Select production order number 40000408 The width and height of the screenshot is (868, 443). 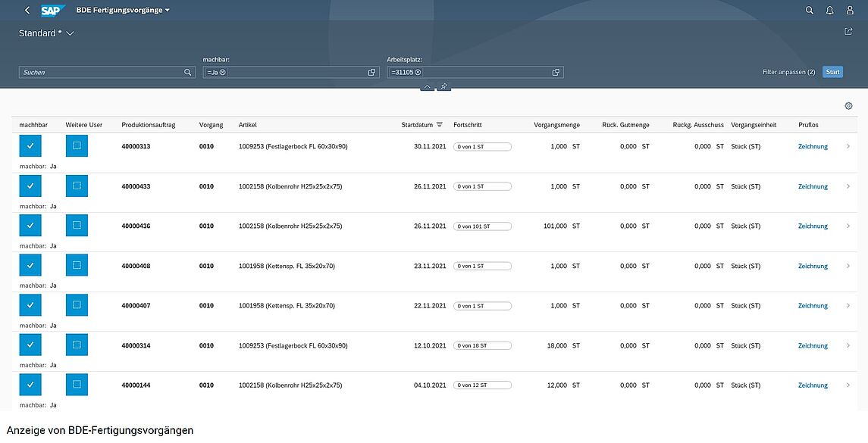click(136, 266)
